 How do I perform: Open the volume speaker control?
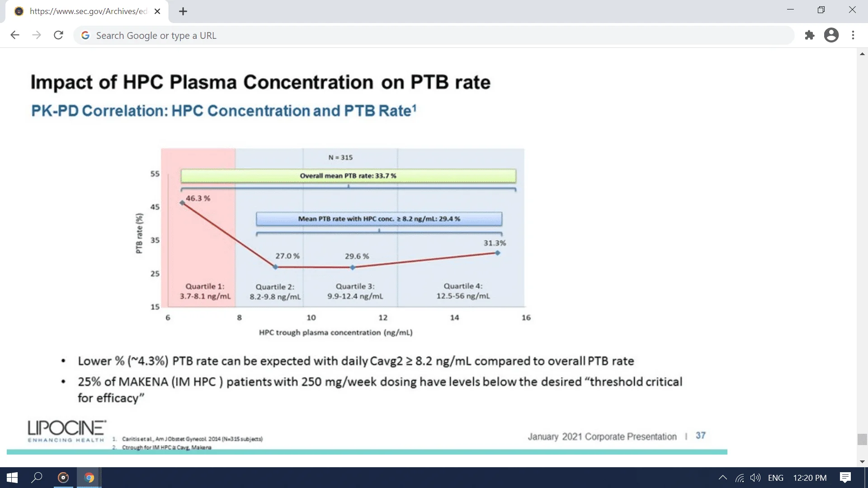coord(755,478)
